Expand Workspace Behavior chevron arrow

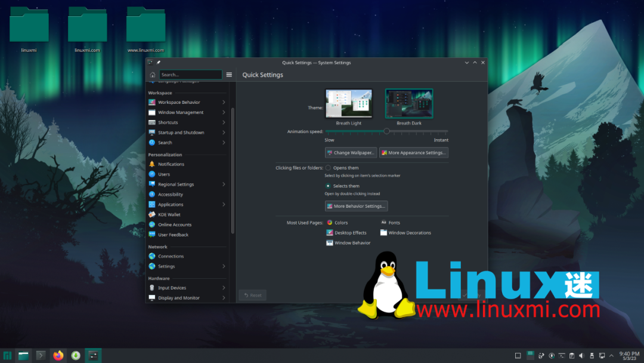(224, 102)
